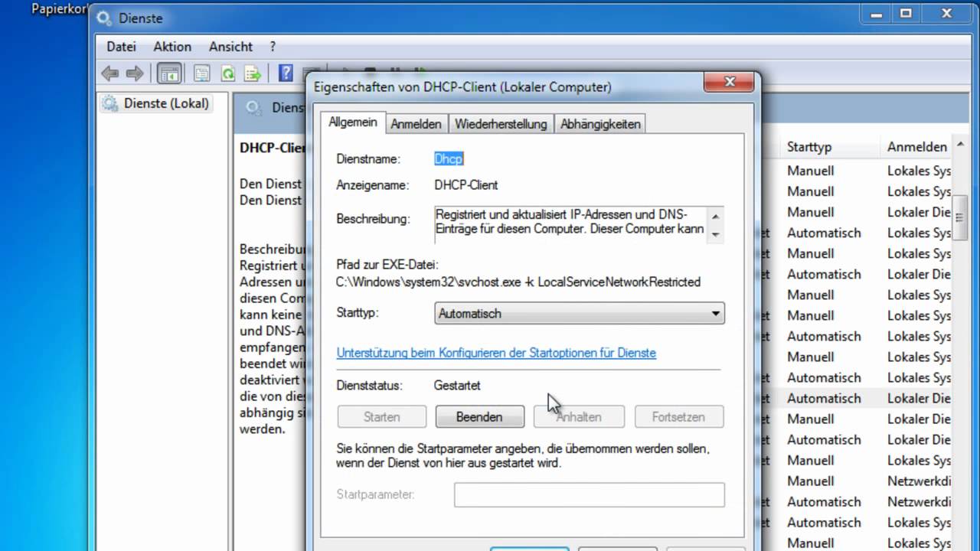Image resolution: width=980 pixels, height=551 pixels.
Task: Go forward with the right arrow toolbar icon
Action: pos(135,73)
